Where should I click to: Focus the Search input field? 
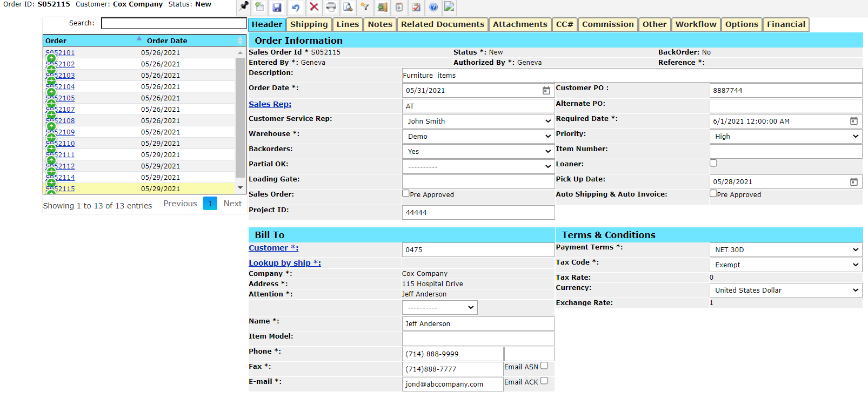[174, 23]
